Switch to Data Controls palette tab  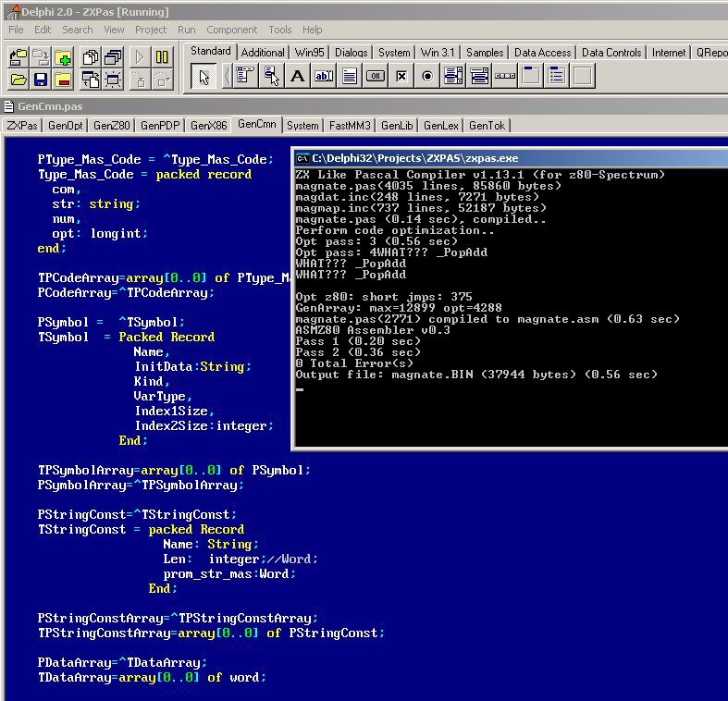pyautogui.click(x=611, y=53)
